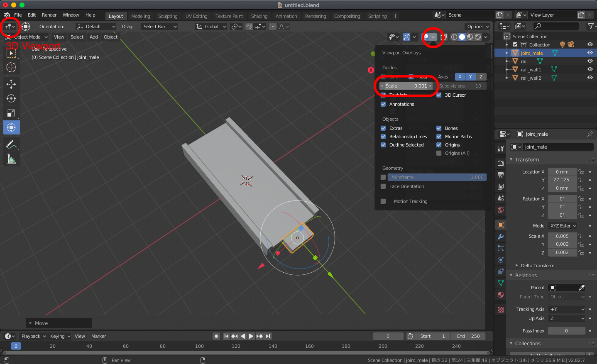The height and width of the screenshot is (364, 597).
Task: Disable the Relationship Lines checkbox
Action: coord(383,137)
